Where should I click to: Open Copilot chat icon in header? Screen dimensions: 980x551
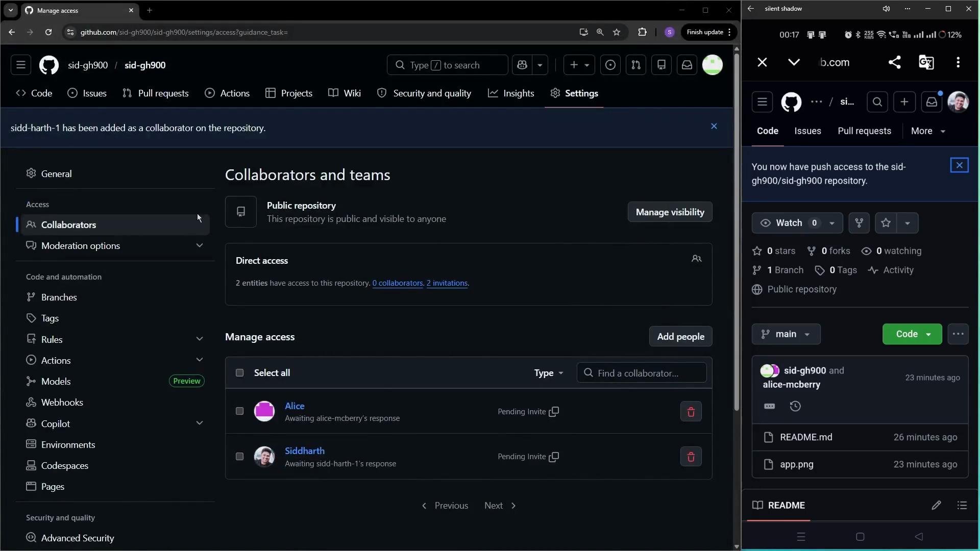(522, 65)
